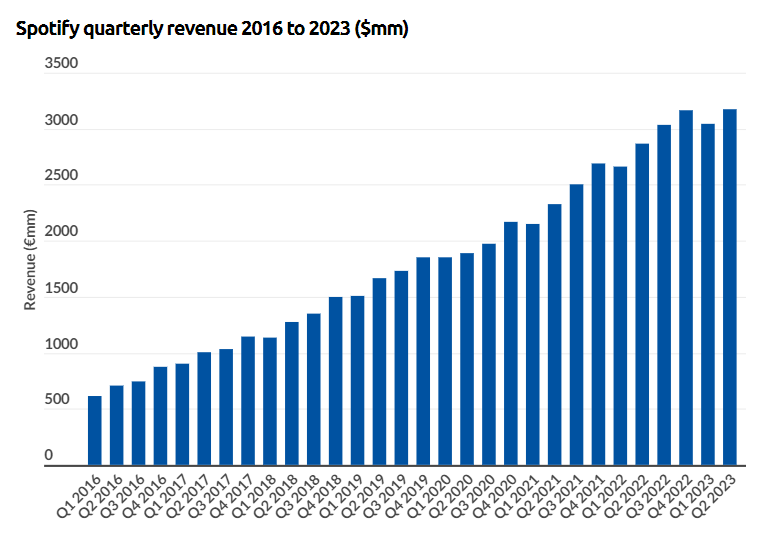Click the chart title about Spotify quarterly revenue
The height and width of the screenshot is (538, 759).
coord(212,29)
